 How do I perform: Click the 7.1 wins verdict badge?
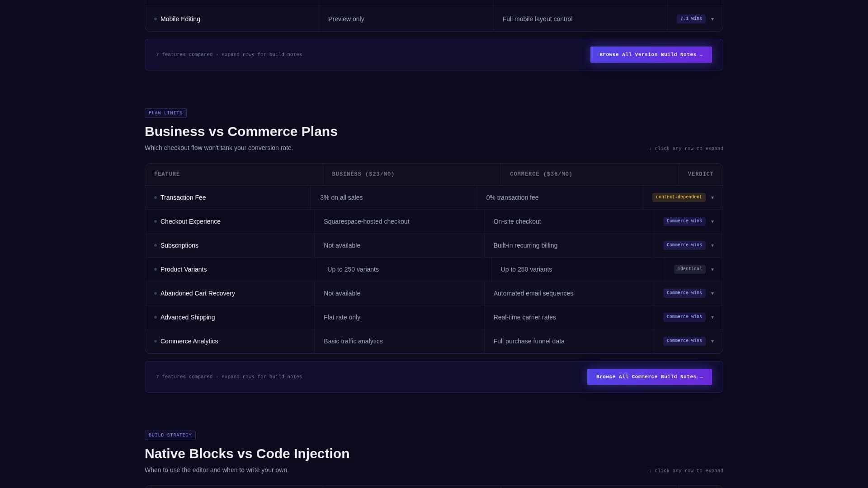pyautogui.click(x=691, y=19)
